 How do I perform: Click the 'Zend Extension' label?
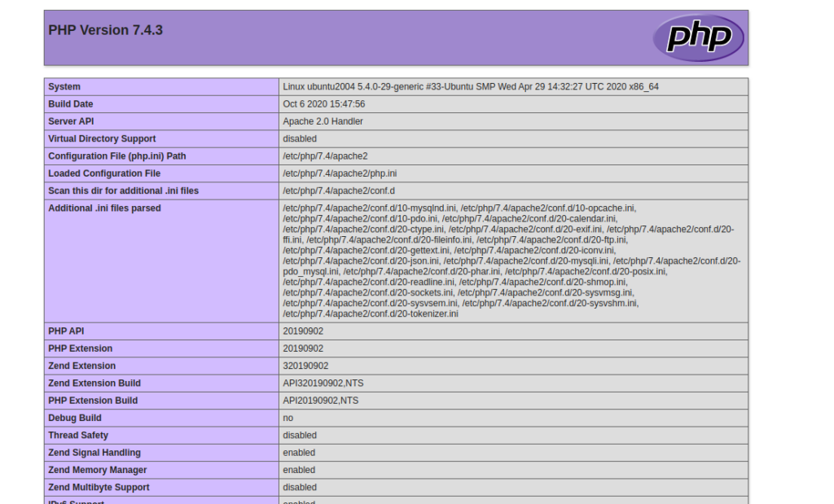(x=82, y=366)
